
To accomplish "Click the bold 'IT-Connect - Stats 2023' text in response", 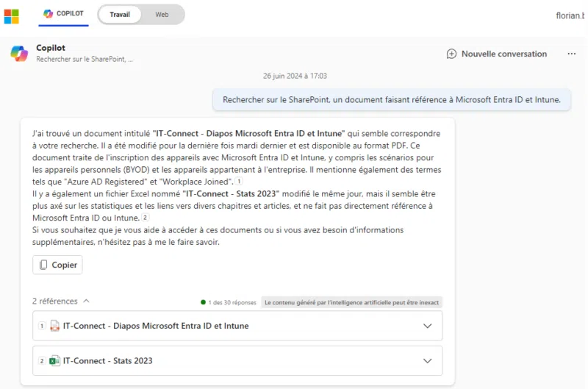I will pyautogui.click(x=231, y=194).
